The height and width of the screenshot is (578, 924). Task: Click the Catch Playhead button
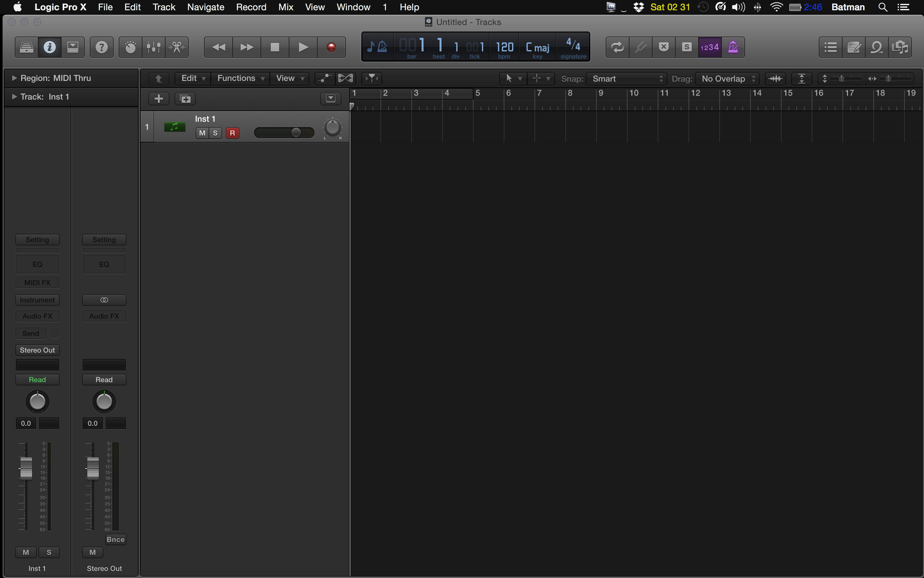click(372, 79)
